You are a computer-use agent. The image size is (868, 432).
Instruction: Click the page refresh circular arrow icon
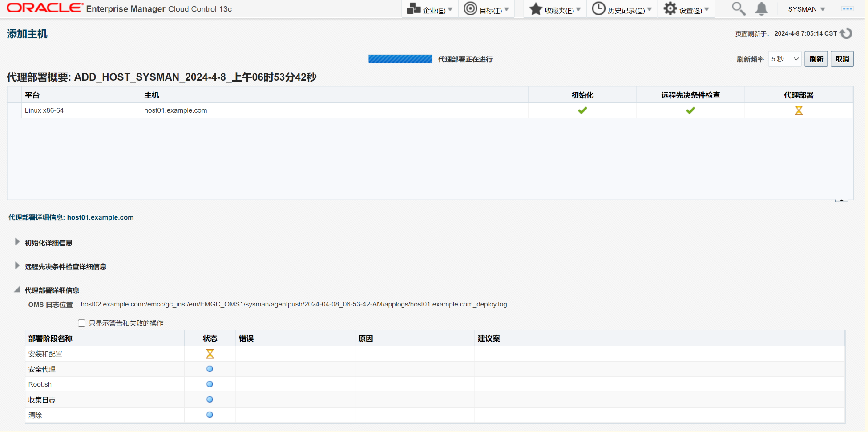point(846,33)
